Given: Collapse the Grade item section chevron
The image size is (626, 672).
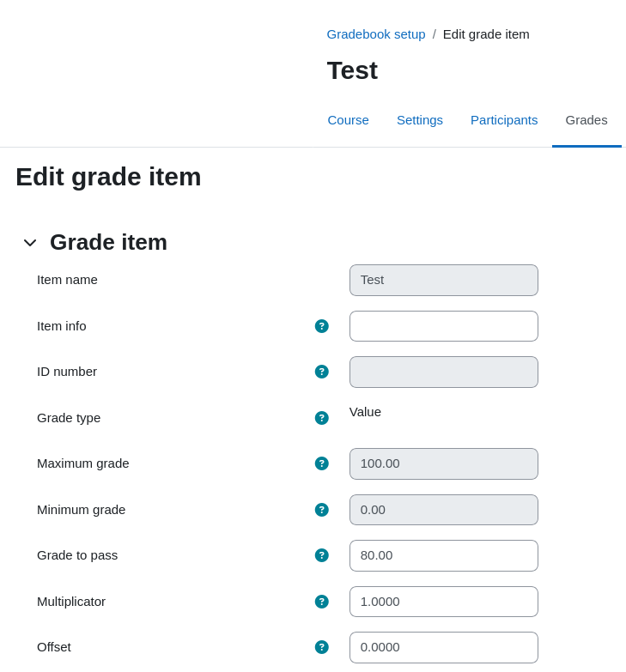Looking at the screenshot, I should [30, 243].
